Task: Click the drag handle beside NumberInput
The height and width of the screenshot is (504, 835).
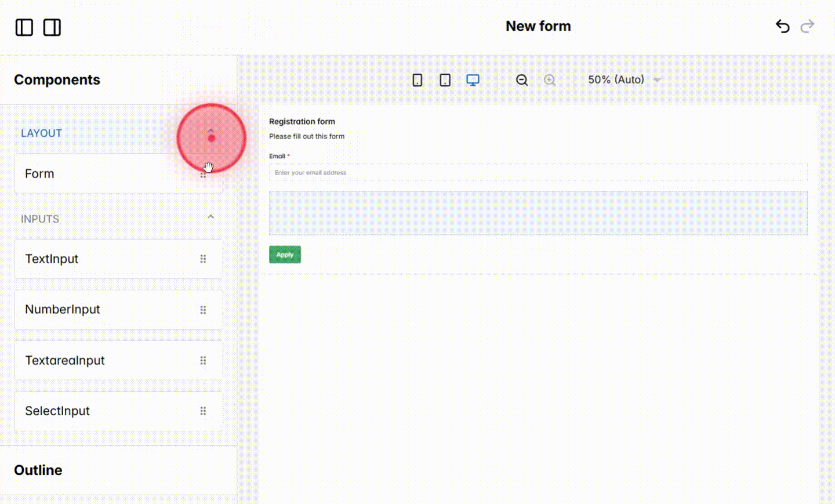Action: tap(203, 309)
